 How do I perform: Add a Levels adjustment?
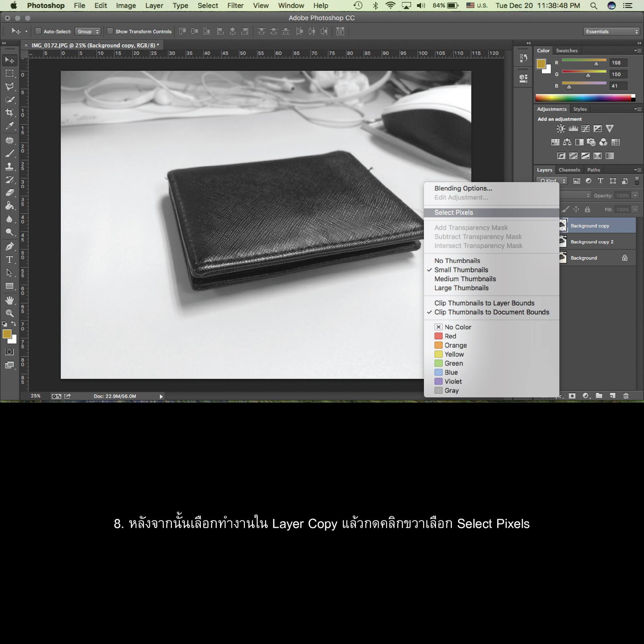[573, 129]
